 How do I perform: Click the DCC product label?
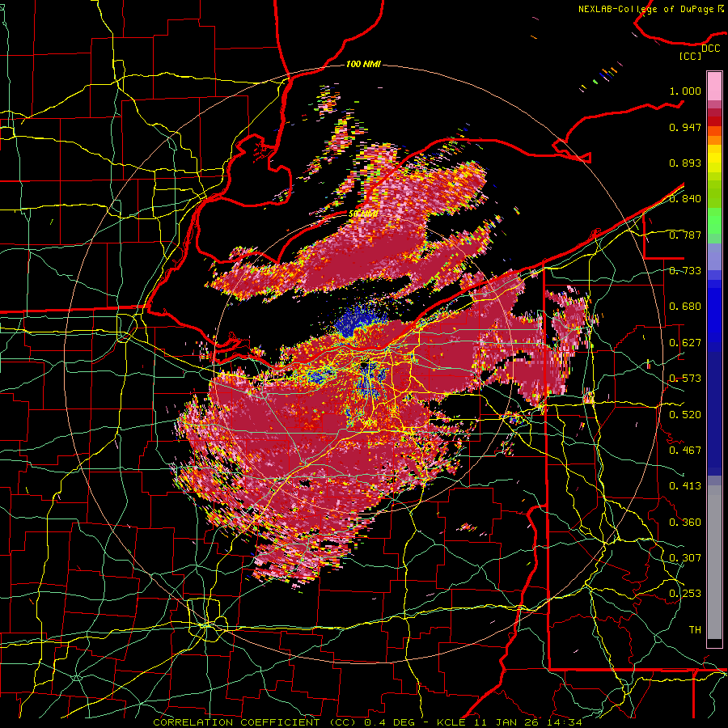click(x=710, y=49)
